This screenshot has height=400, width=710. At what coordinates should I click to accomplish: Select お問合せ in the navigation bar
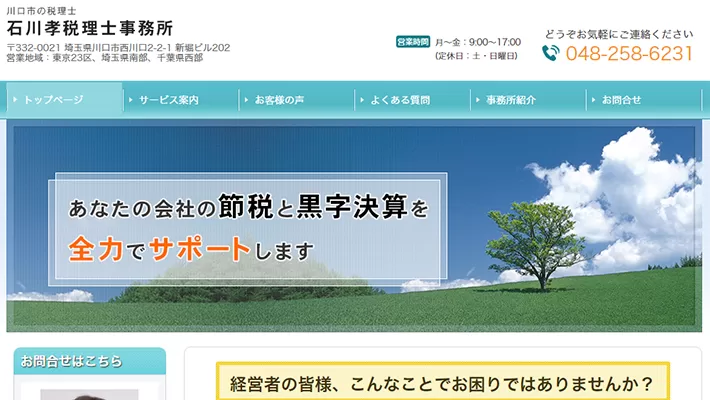tap(621, 100)
